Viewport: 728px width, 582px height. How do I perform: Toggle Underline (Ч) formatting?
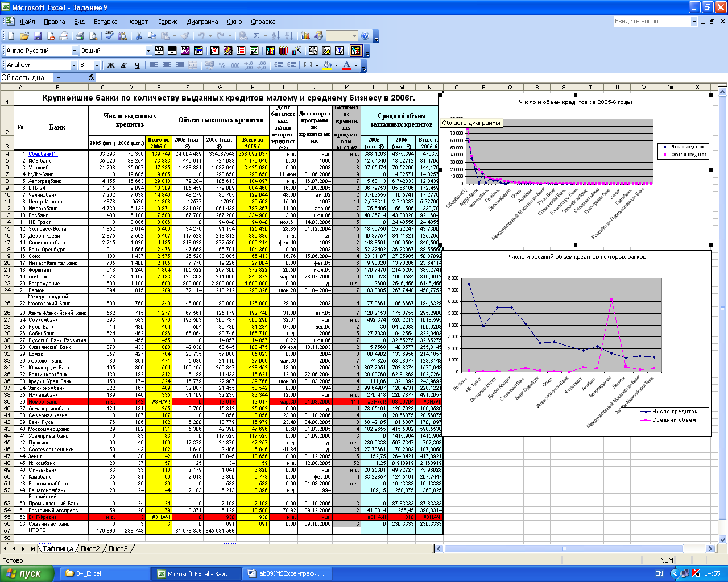point(137,65)
